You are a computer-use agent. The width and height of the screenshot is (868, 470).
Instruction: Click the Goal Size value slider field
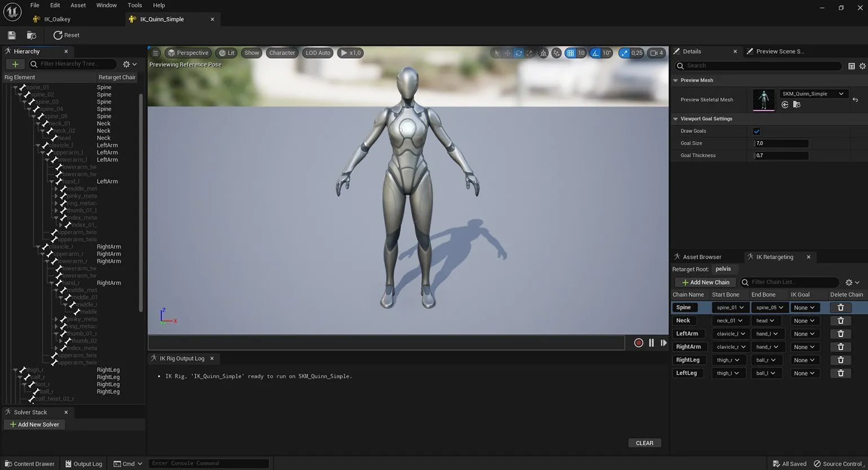[x=781, y=143]
